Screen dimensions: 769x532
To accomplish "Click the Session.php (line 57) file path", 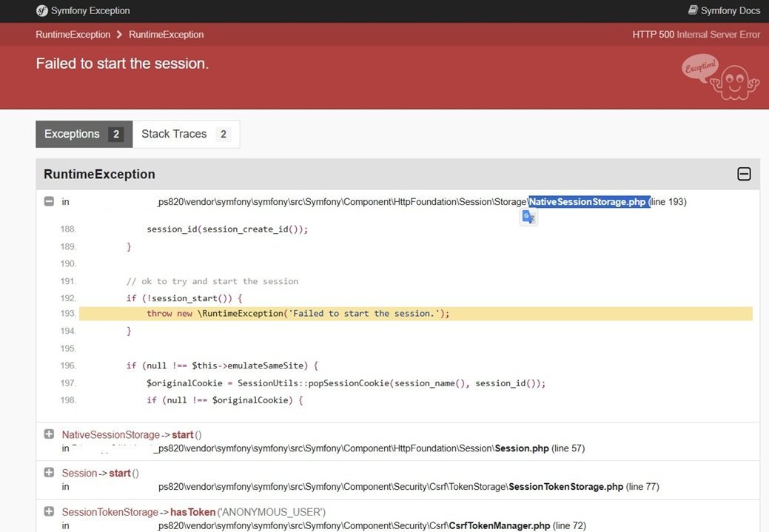I will 372,448.
